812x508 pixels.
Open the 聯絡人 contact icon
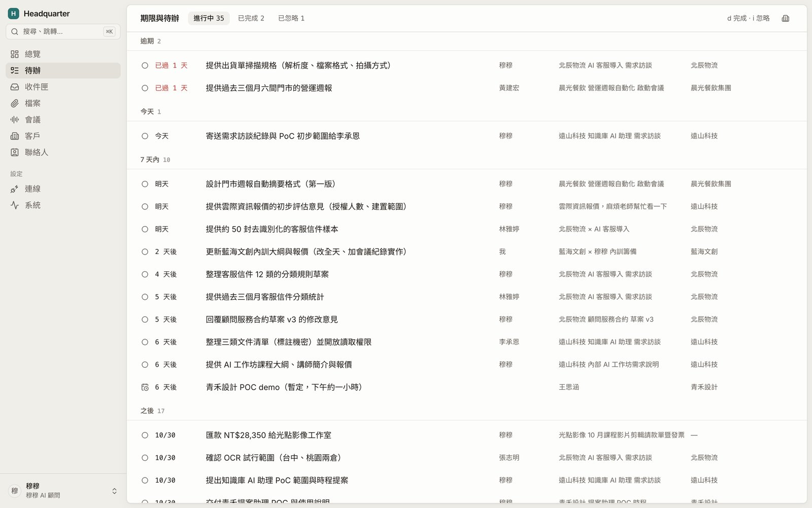[15, 152]
